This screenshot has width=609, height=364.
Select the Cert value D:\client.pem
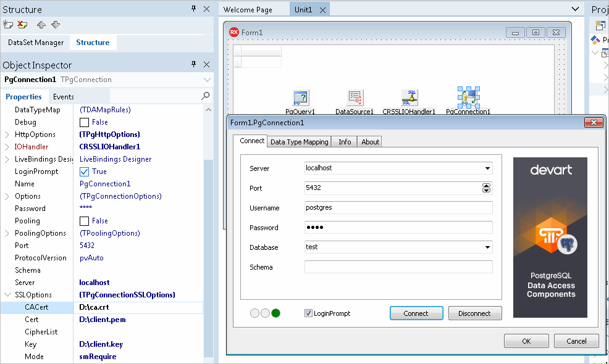pyautogui.click(x=103, y=320)
